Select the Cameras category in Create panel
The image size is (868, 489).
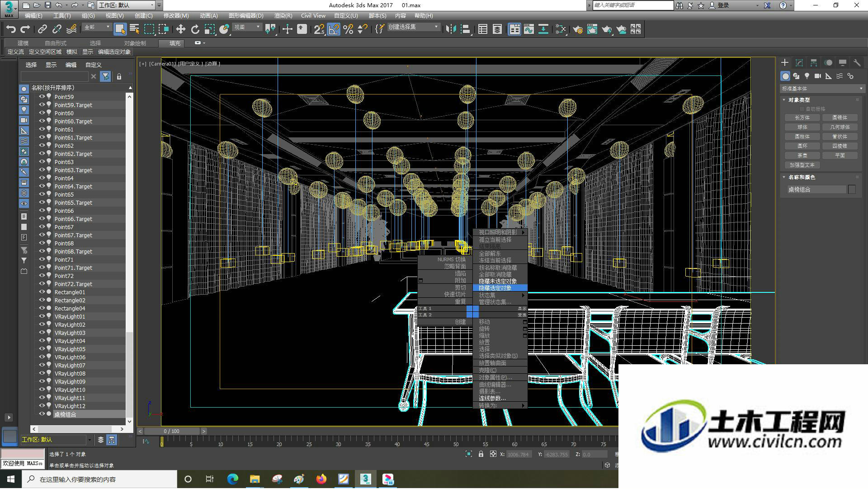[818, 76]
